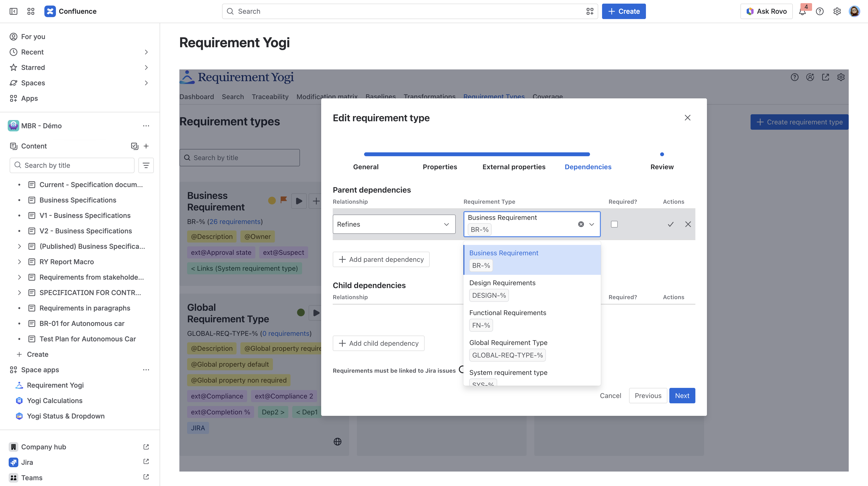The image size is (868, 486).
Task: Expand the Spaces section
Action: pyautogui.click(x=146, y=83)
